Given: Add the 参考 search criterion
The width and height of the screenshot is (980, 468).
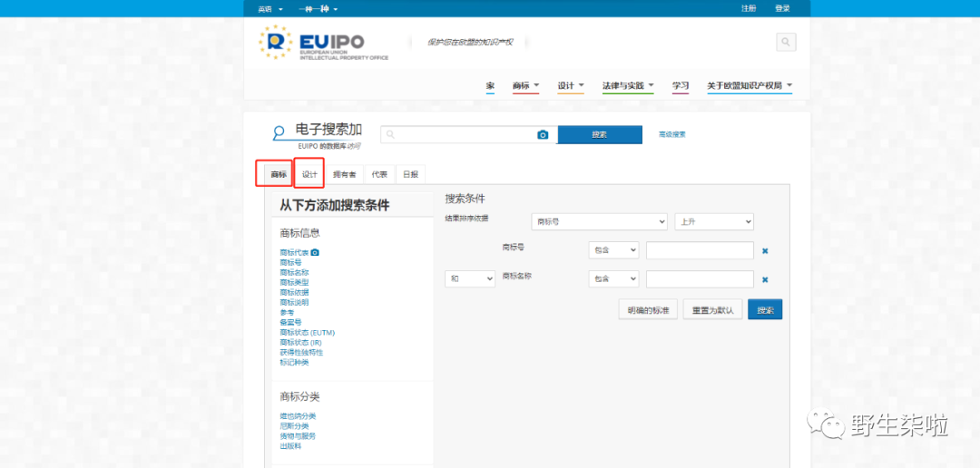Looking at the screenshot, I should [287, 312].
